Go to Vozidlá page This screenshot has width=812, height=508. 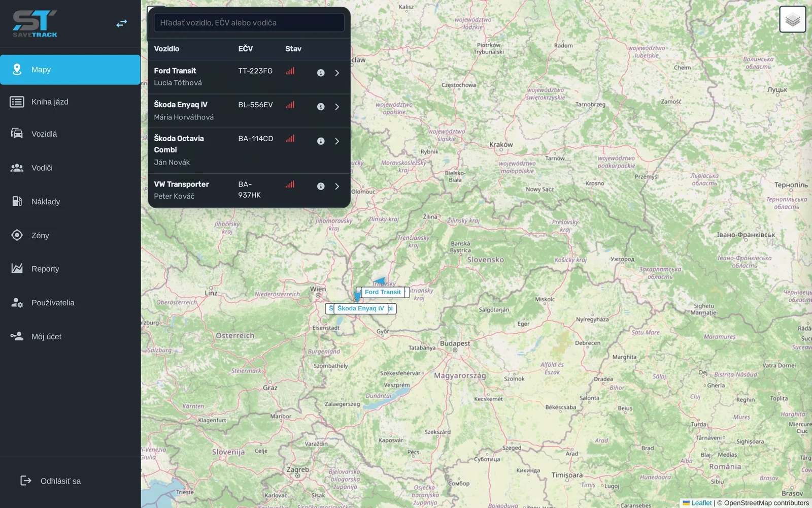click(x=70, y=134)
